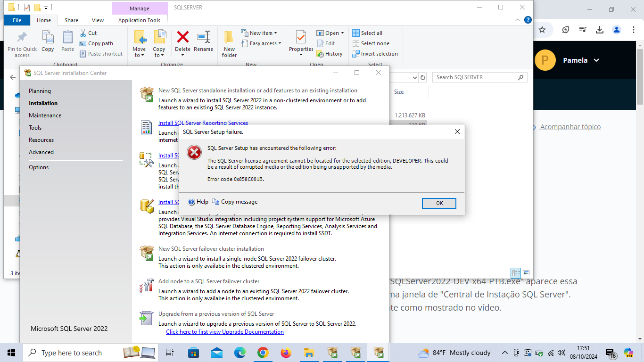This screenshot has height=362, width=644.
Task: Click the Copy icon in Clipboard group
Action: [x=48, y=37]
